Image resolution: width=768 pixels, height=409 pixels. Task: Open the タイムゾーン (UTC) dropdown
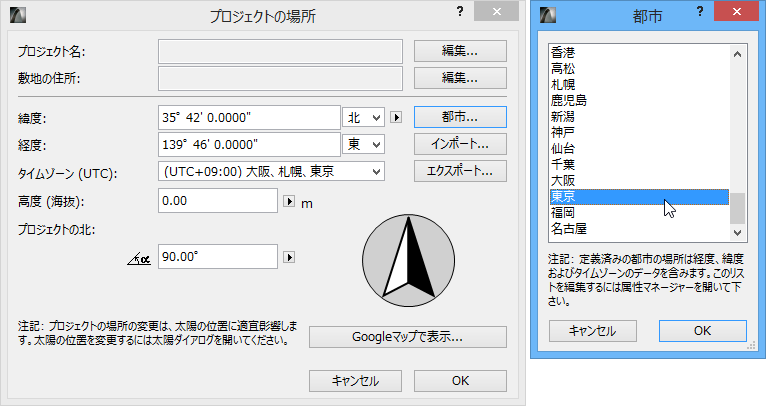271,171
